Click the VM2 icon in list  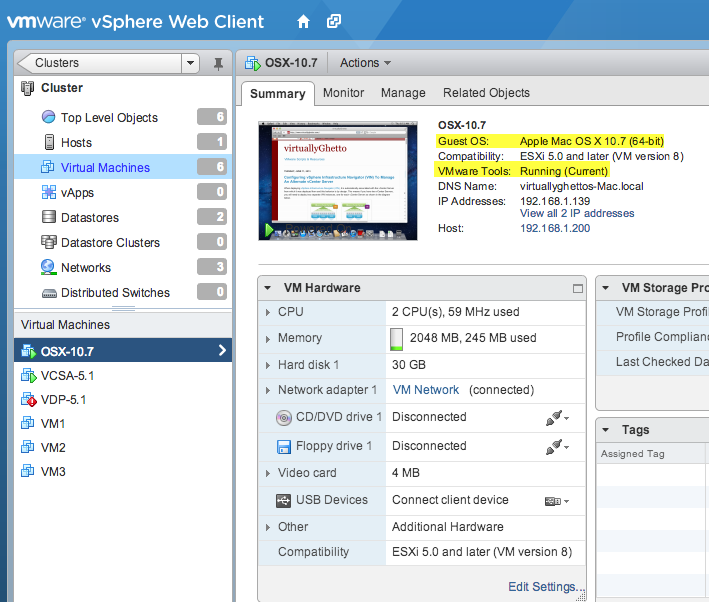(x=28, y=447)
